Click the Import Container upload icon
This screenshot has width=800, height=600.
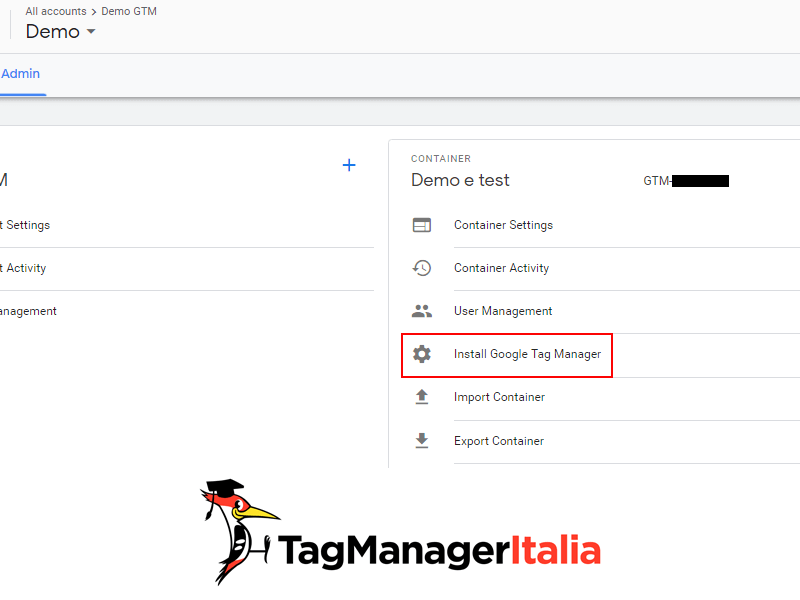422,397
